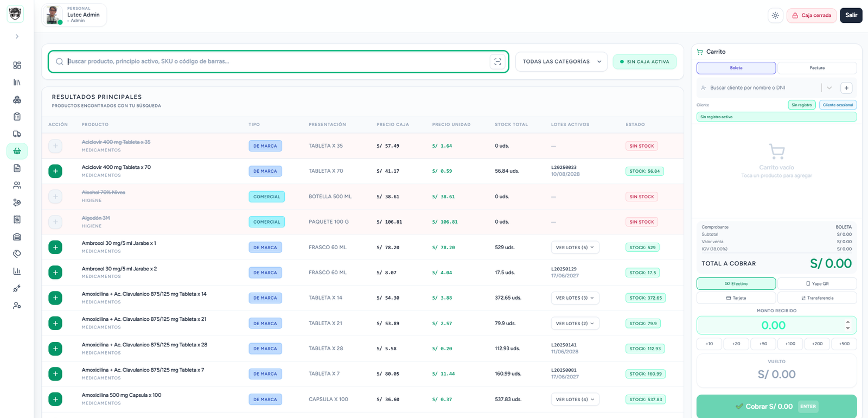Viewport: 868px width, 418px height.
Task: Toggle the sun light-theme icon
Action: 775,15
